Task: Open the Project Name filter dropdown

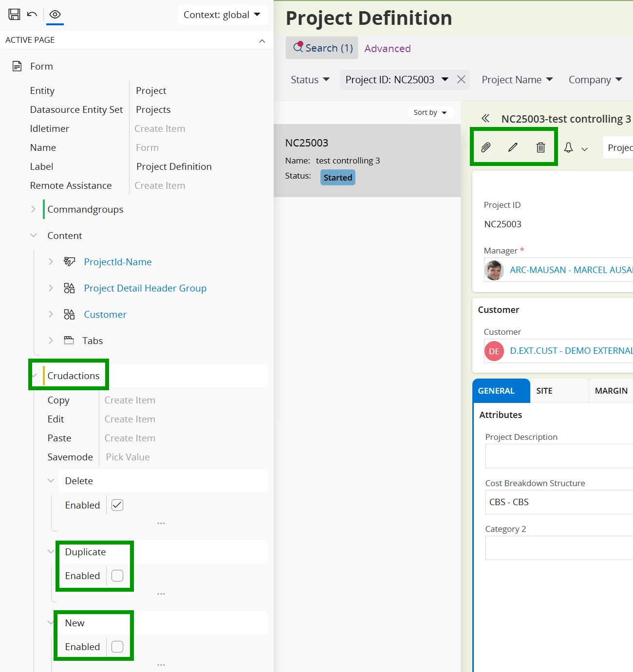Action: [517, 80]
